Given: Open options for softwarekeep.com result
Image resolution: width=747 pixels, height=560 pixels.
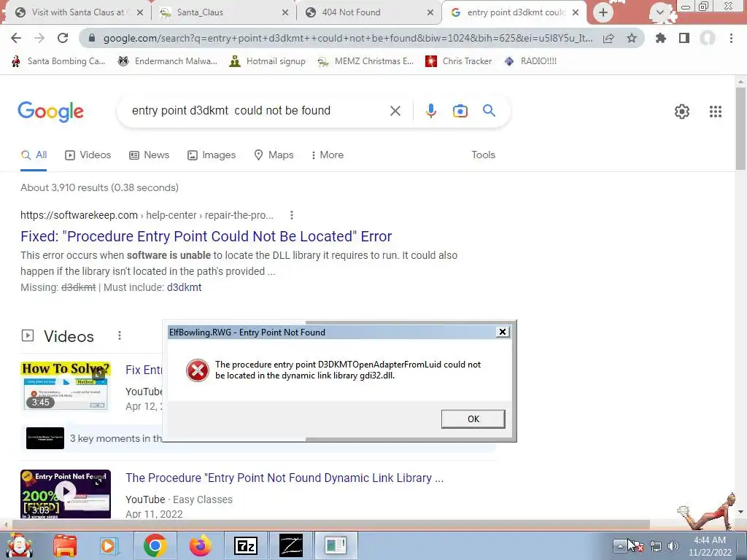Looking at the screenshot, I should (x=292, y=215).
